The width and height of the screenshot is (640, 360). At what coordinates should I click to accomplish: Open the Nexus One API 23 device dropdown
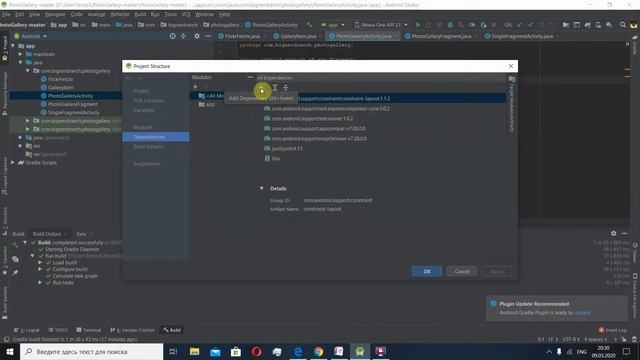tap(381, 25)
